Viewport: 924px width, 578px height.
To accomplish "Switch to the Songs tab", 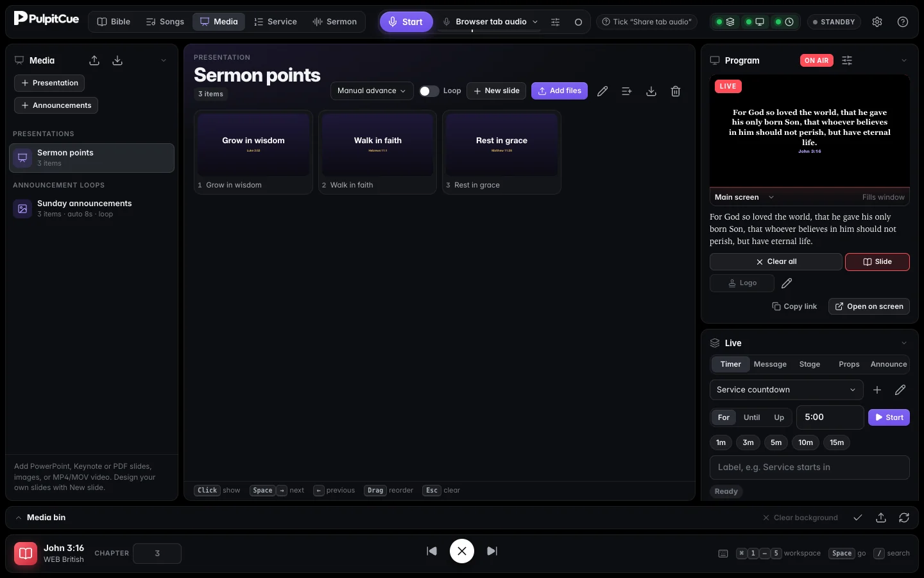I will click(165, 22).
